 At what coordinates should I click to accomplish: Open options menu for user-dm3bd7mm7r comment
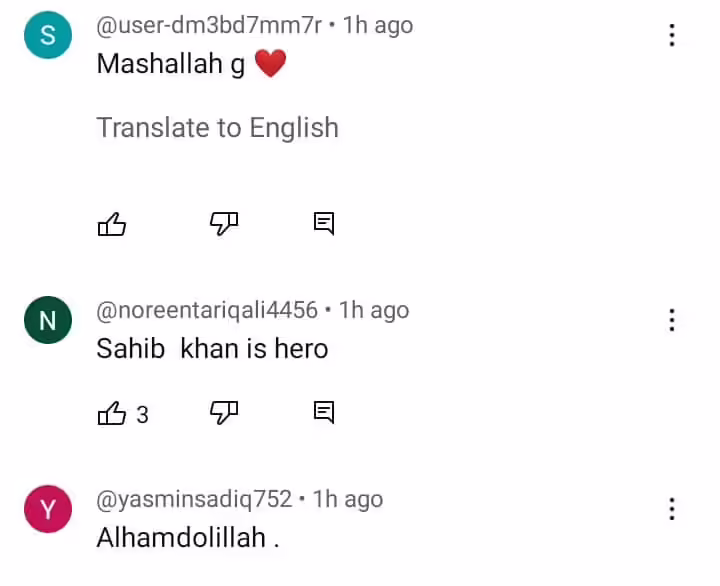672,35
